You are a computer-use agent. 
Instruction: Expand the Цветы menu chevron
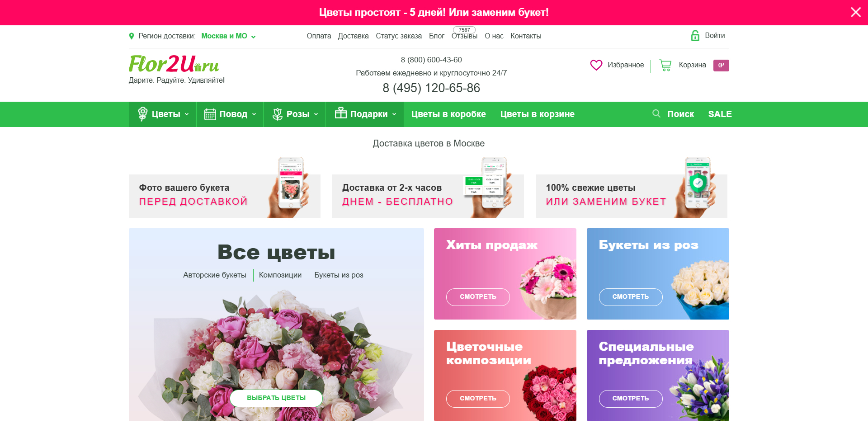[x=187, y=114]
